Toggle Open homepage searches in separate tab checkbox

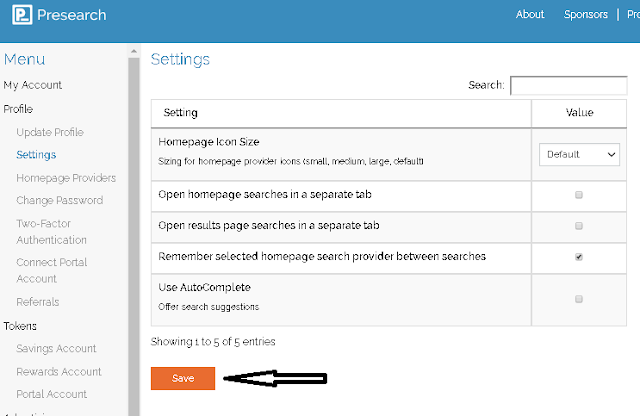[x=579, y=195]
